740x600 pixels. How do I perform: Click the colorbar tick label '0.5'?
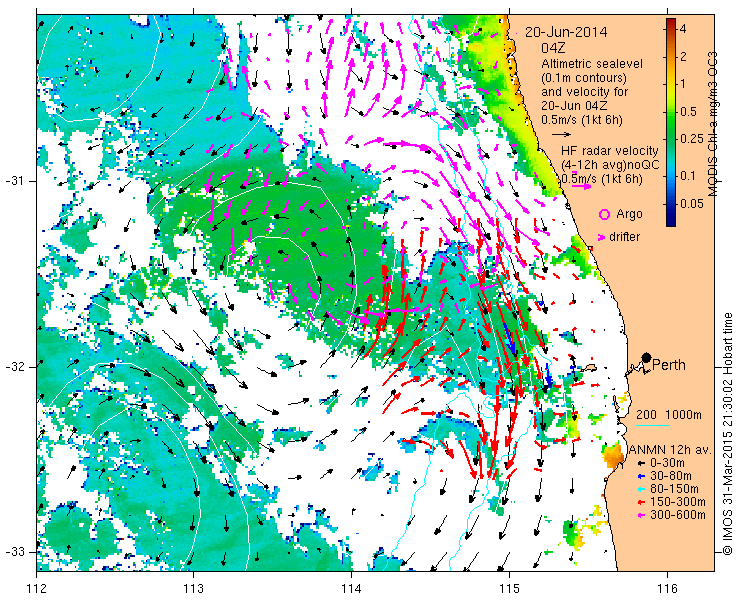688,112
